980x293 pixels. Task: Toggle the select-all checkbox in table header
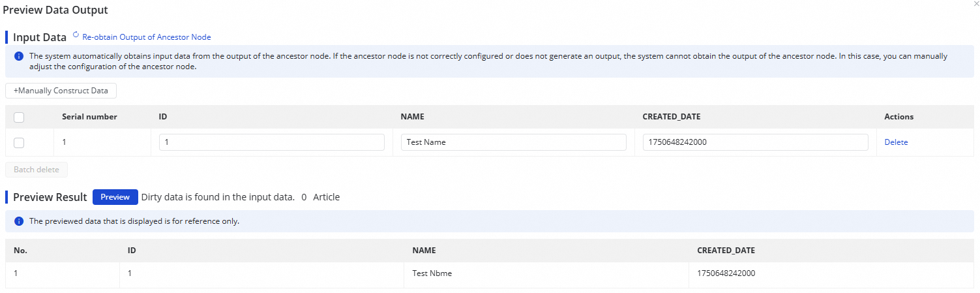pos(19,117)
